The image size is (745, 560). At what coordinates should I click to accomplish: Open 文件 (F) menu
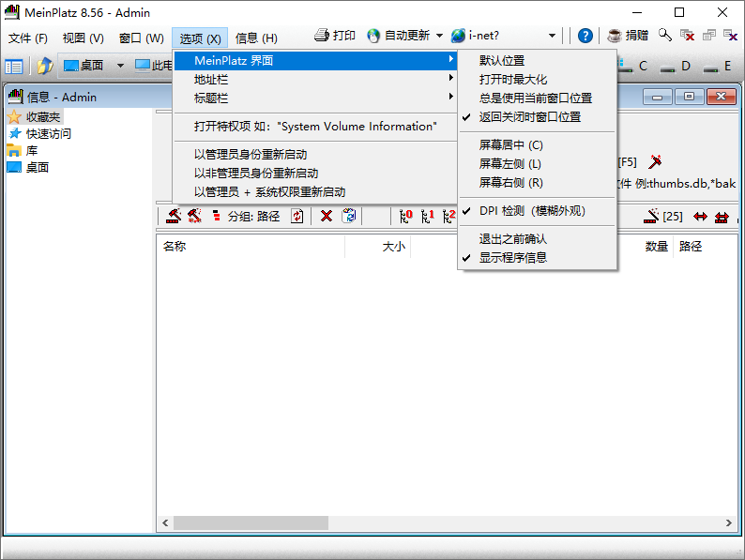pos(28,38)
